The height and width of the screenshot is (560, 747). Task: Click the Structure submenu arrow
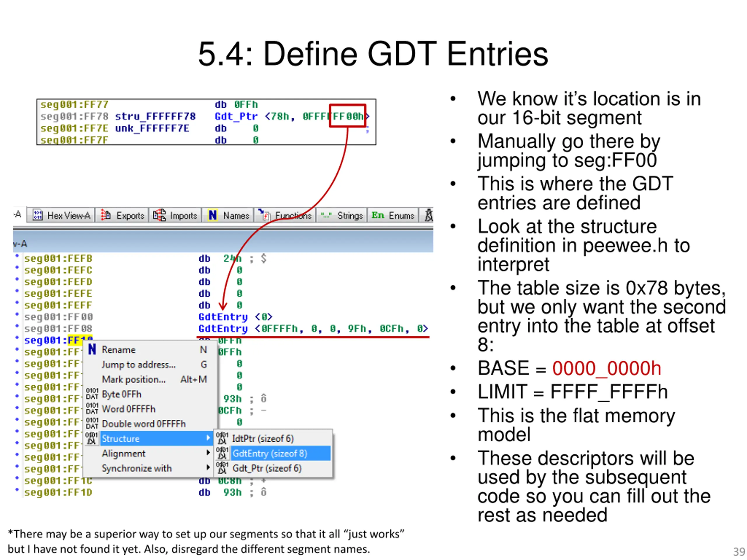click(x=208, y=438)
